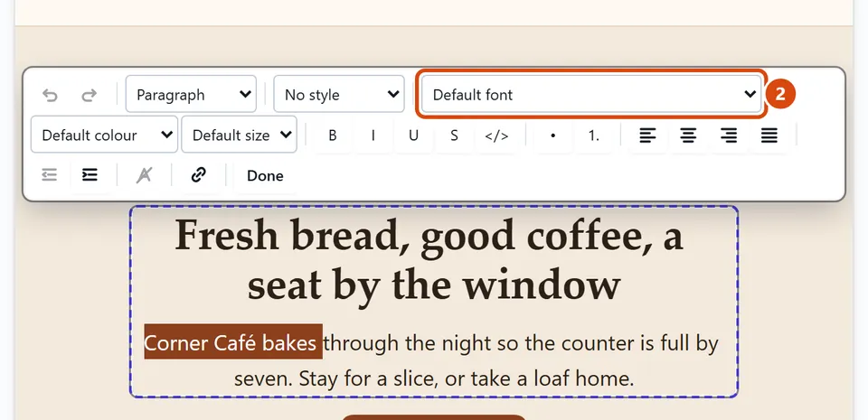Screen dimensions: 868x420
Task: Insert a numbered list
Action: pos(593,135)
